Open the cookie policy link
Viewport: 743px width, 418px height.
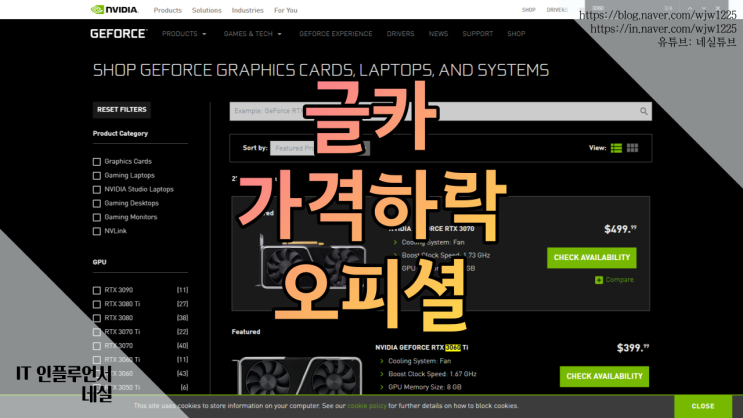pos(367,406)
